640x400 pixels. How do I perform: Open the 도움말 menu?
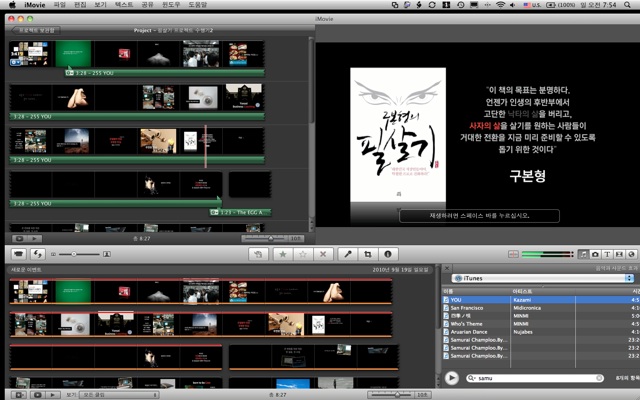click(198, 4)
